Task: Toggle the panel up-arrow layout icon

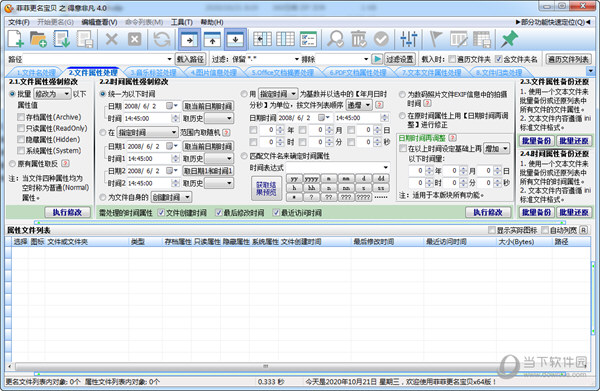Action: point(212,39)
